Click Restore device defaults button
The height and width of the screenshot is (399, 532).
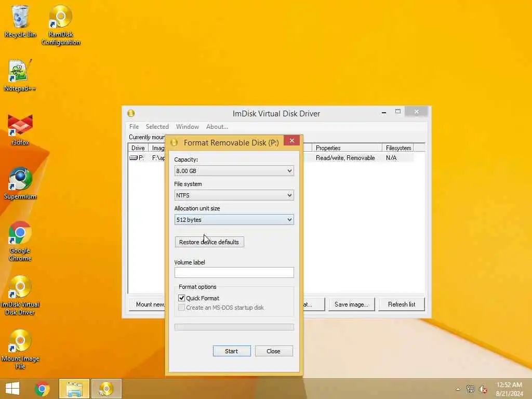point(209,242)
